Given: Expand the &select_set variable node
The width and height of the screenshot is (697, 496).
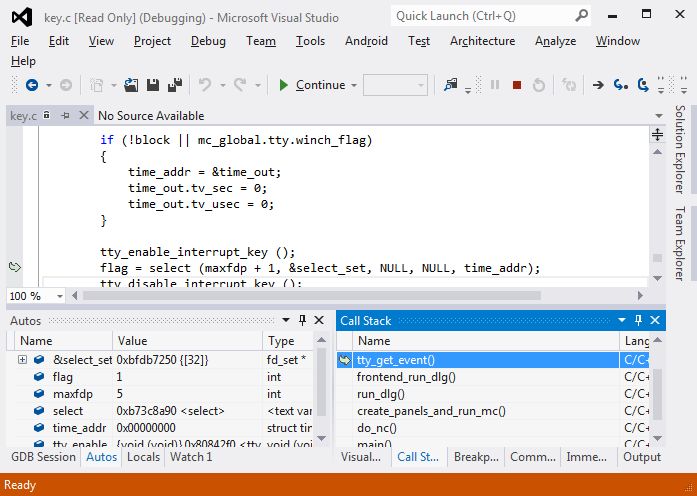Looking at the screenshot, I should [x=22, y=360].
